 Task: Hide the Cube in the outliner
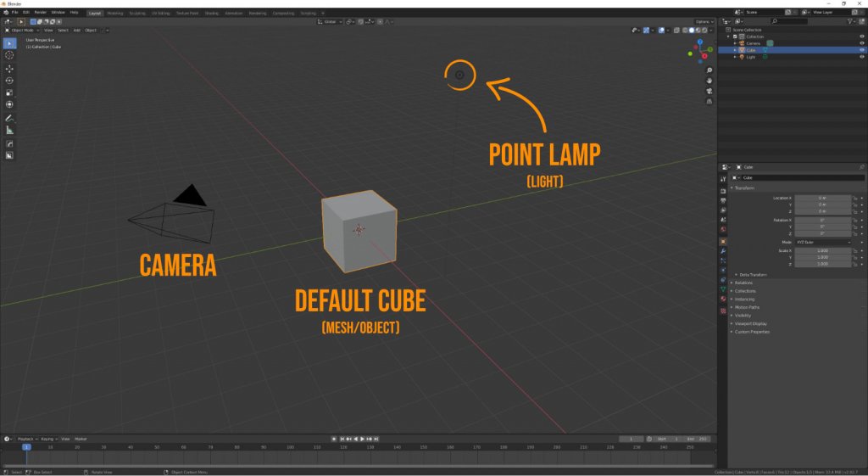pyautogui.click(x=861, y=50)
